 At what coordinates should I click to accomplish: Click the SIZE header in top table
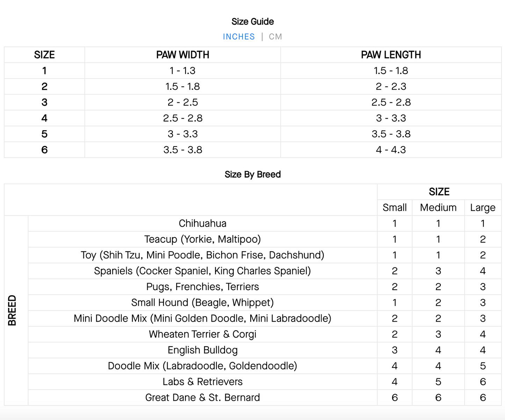[x=44, y=55]
